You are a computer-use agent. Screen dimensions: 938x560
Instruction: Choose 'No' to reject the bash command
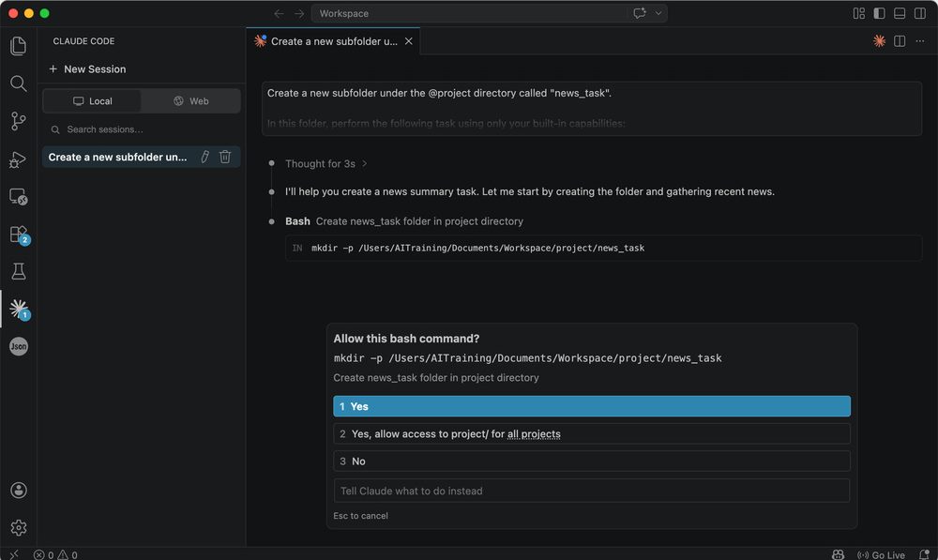click(x=591, y=462)
